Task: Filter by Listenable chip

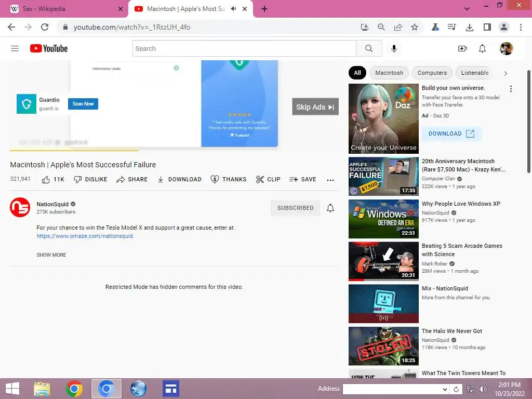Action: pyautogui.click(x=474, y=73)
